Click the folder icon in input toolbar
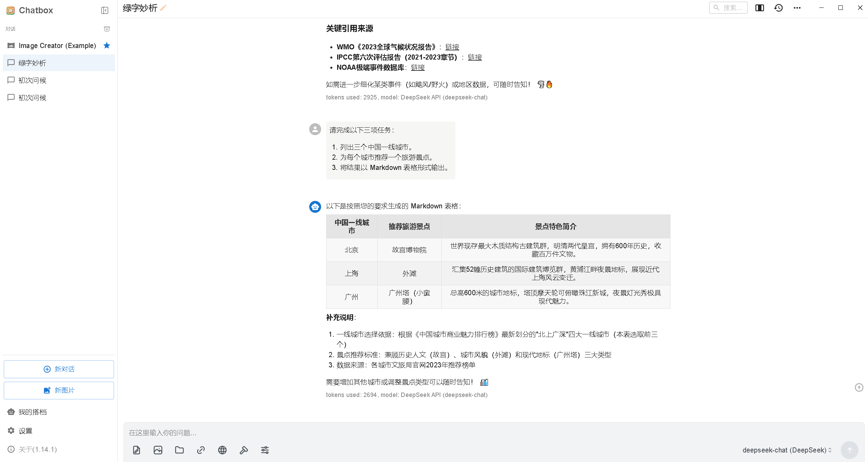The height and width of the screenshot is (462, 868). (179, 450)
